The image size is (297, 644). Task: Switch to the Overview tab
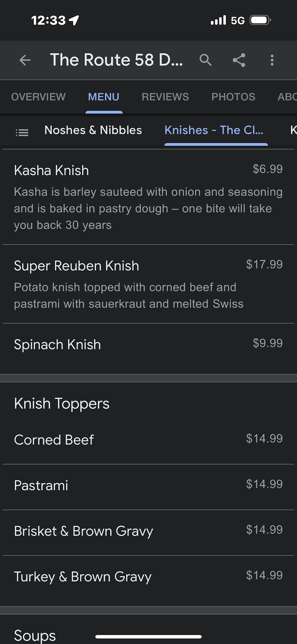38,97
